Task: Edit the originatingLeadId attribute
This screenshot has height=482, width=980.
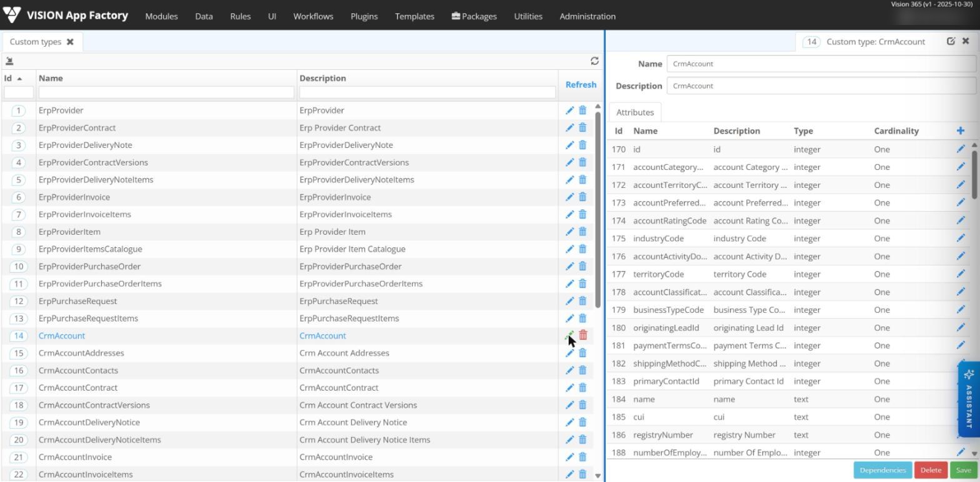Action: [960, 328]
